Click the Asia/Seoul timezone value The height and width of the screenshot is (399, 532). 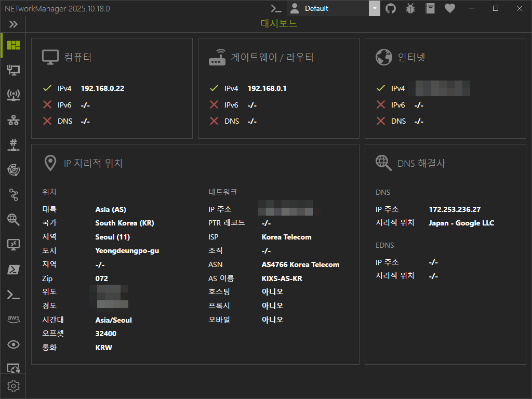point(114,320)
